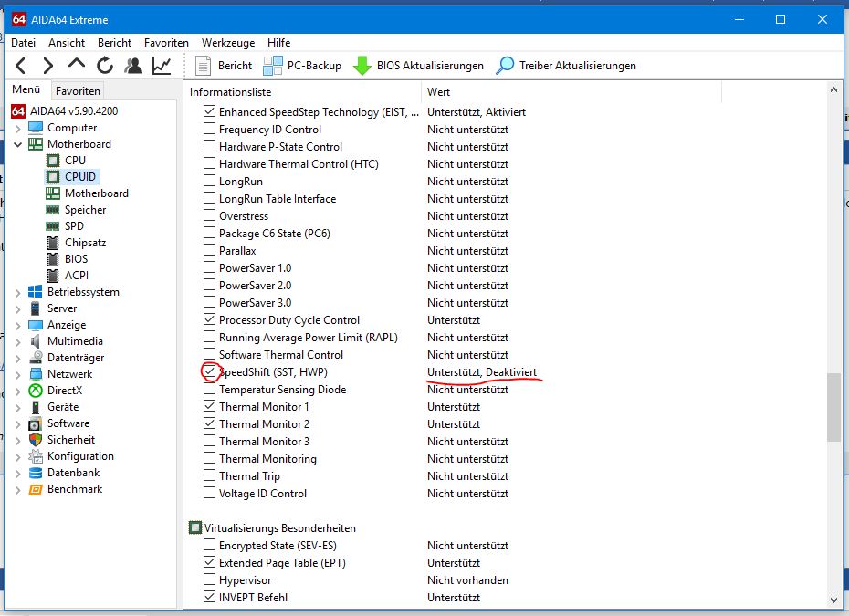Toggle Extended Page Table (EPT) checkbox

(209, 562)
